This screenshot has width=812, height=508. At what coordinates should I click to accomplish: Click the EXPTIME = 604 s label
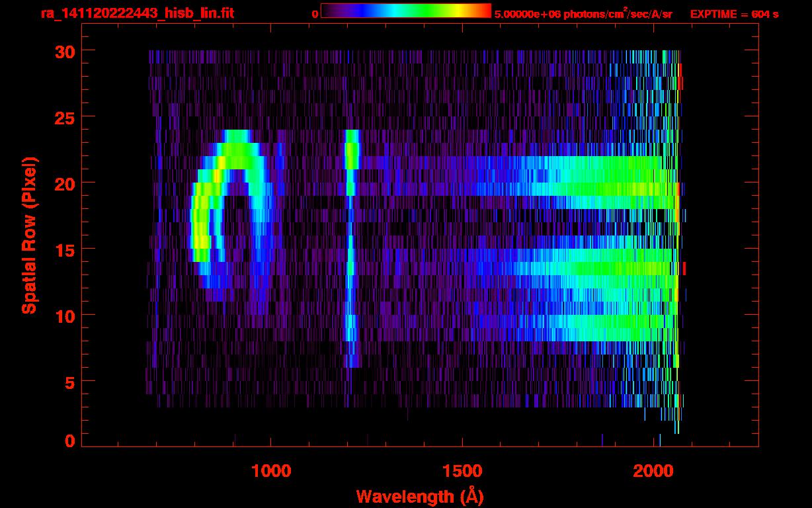pyautogui.click(x=734, y=14)
